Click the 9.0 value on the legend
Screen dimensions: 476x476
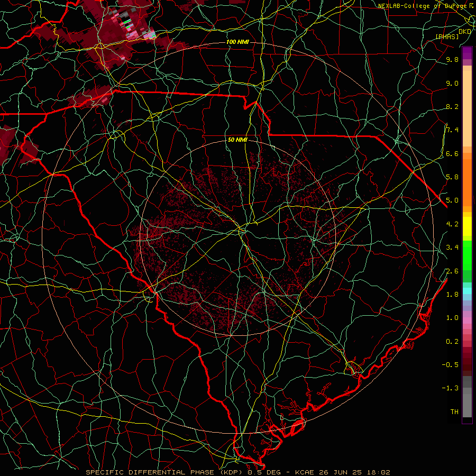pos(452,83)
